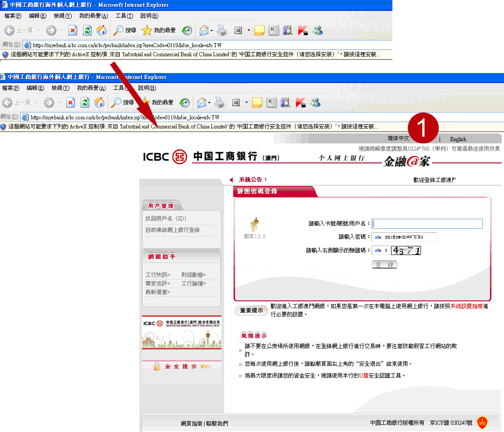Expand the Edit dropdown arrow in the upper window

coord(249,30)
